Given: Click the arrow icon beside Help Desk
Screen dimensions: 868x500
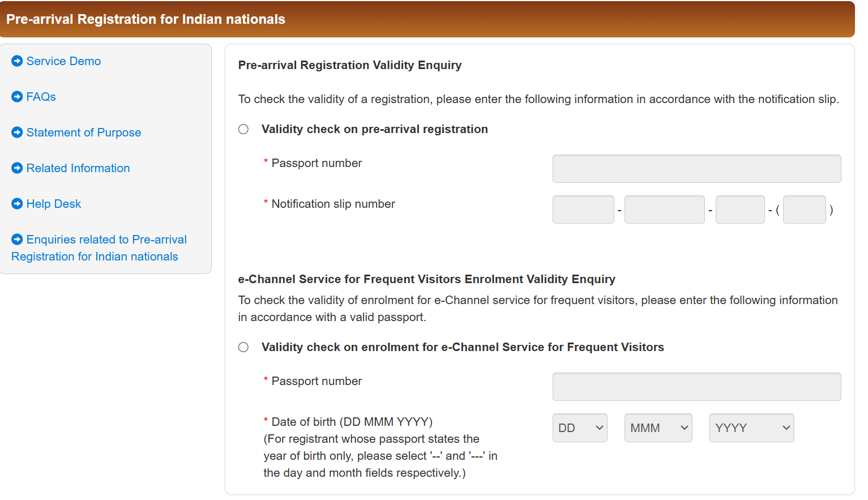Looking at the screenshot, I should (16, 204).
